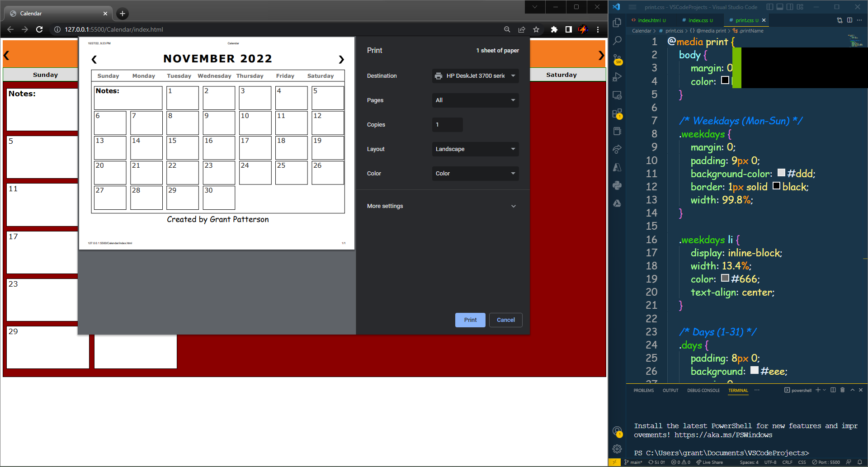This screenshot has height=467, width=868.
Task: Click the Print button
Action: (x=470, y=320)
